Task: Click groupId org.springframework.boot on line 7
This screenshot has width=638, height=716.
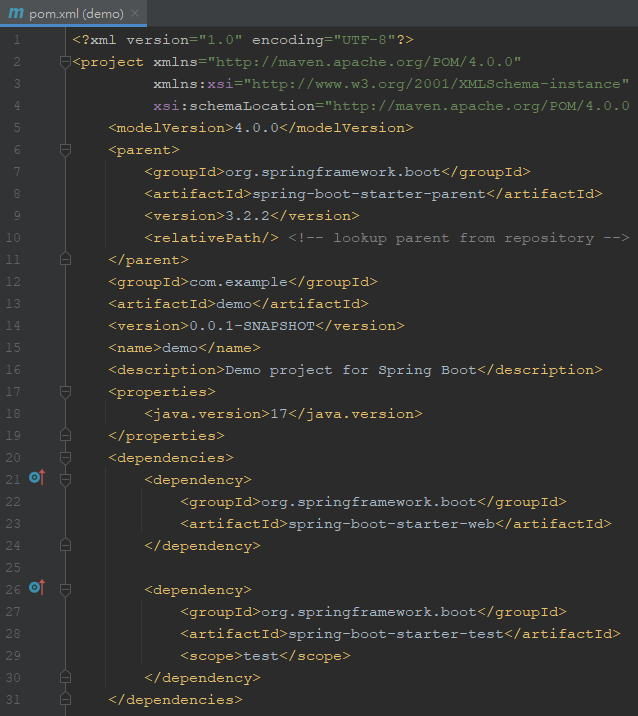Action: [x=337, y=172]
